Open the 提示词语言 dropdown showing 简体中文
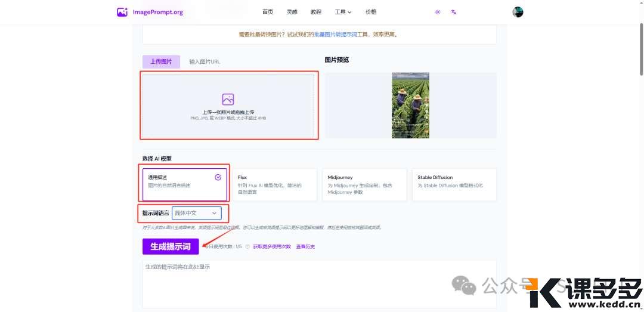Image resolution: width=644 pixels, height=312 pixels. click(x=196, y=213)
